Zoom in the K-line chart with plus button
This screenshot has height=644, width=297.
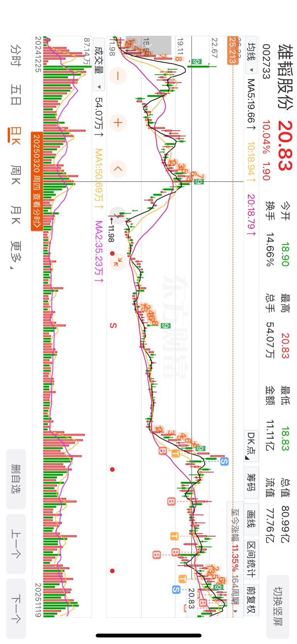[118, 123]
